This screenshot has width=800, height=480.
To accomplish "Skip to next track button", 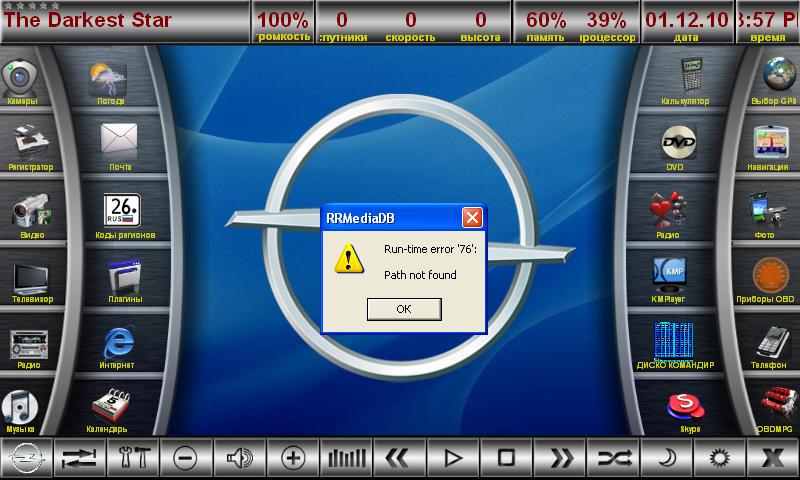I will click(x=560, y=458).
